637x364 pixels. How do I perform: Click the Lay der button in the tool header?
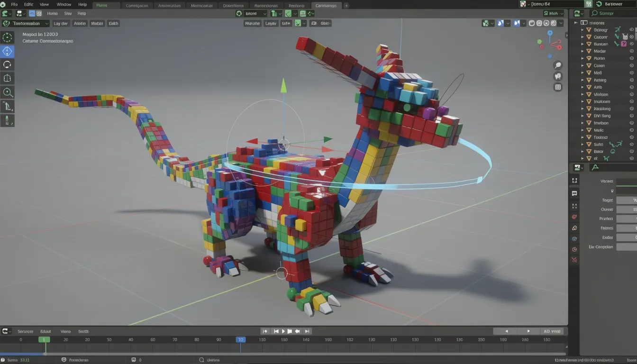pos(61,23)
